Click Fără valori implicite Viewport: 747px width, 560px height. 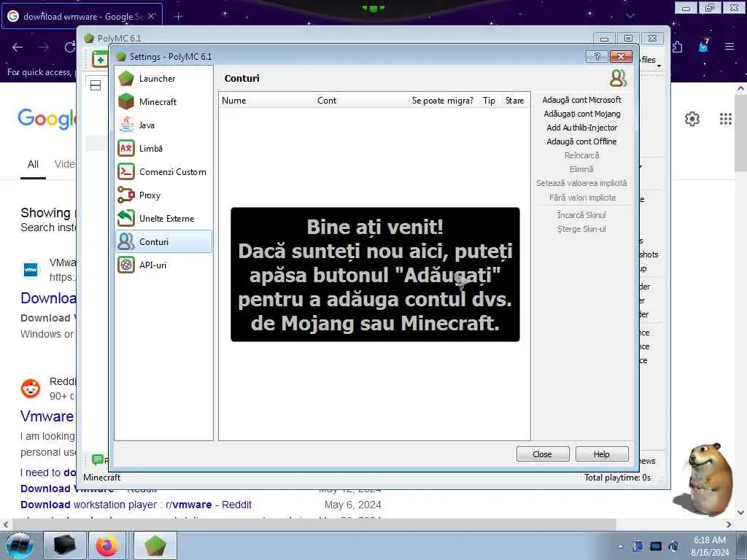[x=582, y=198]
